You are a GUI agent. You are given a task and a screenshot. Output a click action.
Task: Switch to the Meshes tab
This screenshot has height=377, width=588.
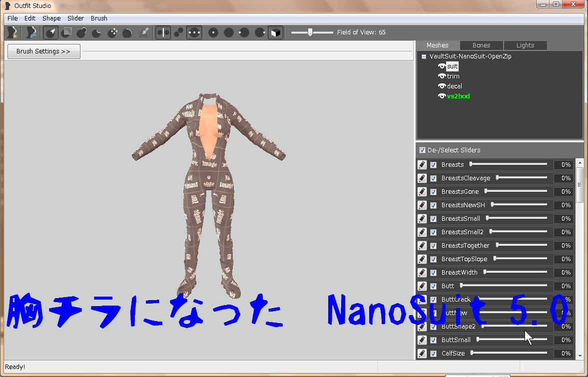click(x=438, y=45)
